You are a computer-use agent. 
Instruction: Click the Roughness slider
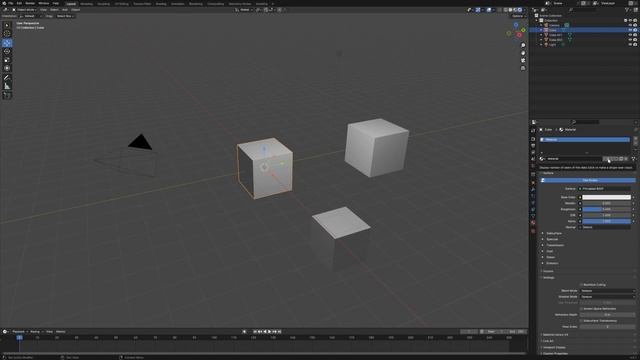[607, 209]
